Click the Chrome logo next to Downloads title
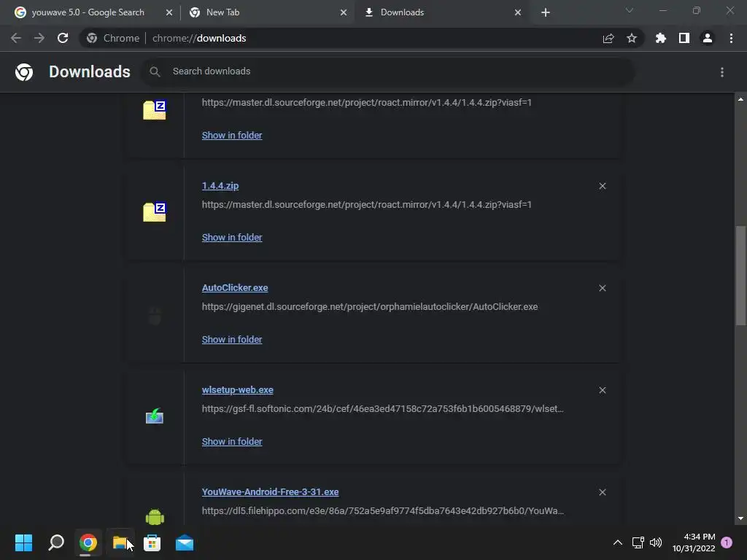The width and height of the screenshot is (747, 560). coord(24,72)
